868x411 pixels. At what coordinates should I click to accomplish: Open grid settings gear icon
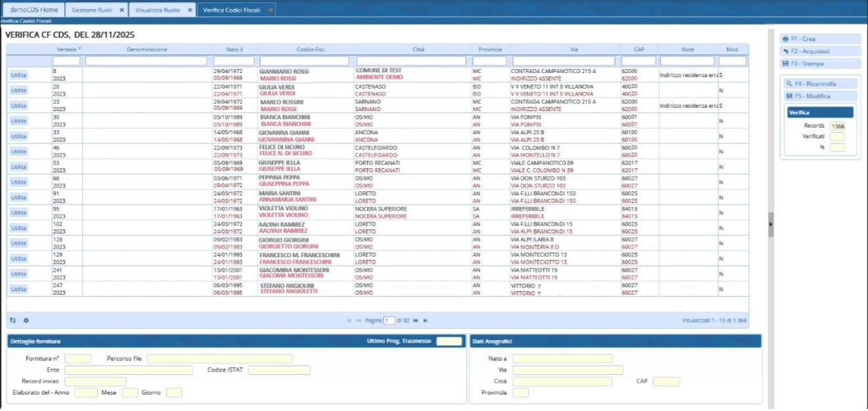click(26, 320)
